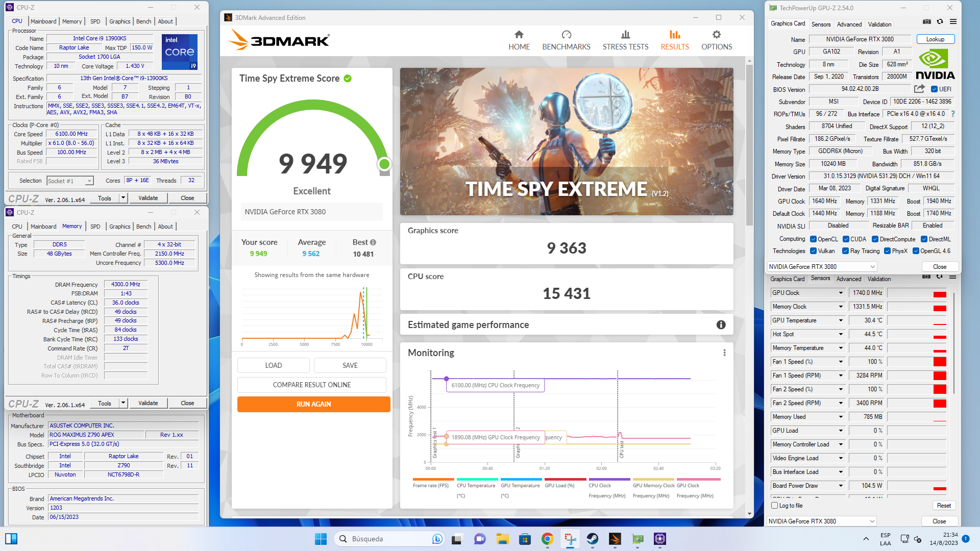Viewport: 980px width, 551px height.
Task: Switch to Sensors tab in GPU-Z top window
Action: pyautogui.click(x=821, y=24)
